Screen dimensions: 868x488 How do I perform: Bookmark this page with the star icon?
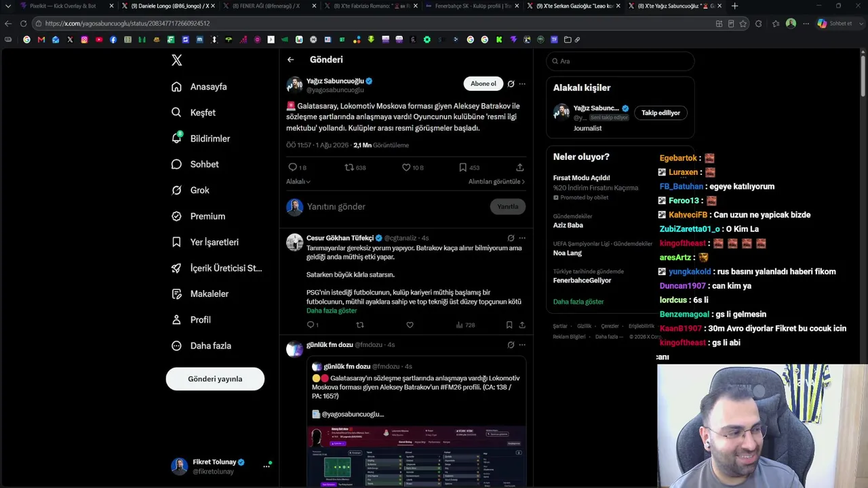pyautogui.click(x=743, y=24)
